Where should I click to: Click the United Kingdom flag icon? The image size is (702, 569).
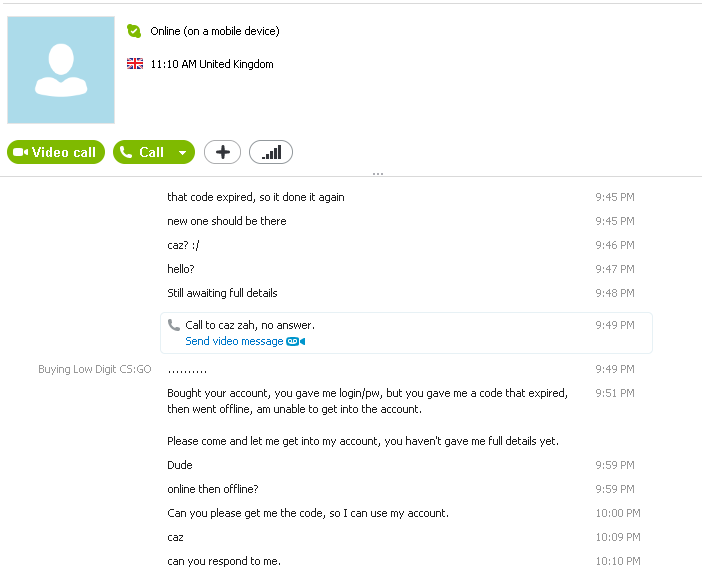pyautogui.click(x=135, y=64)
